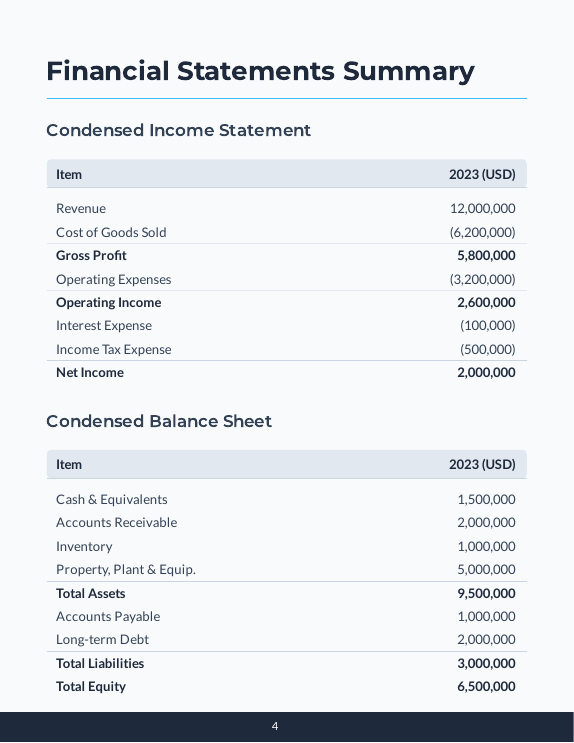Click the 'Item' header in Balance Sheet table

pos(69,464)
